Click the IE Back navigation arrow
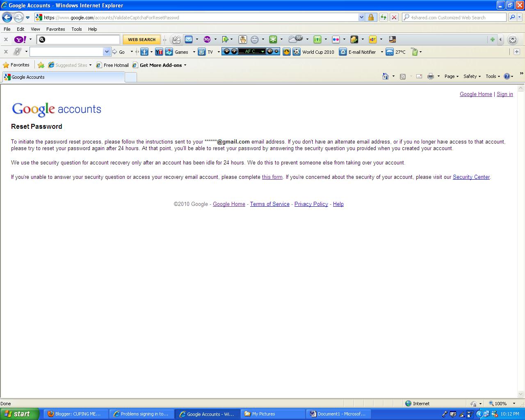Image resolution: width=525 pixels, height=420 pixels. [7, 17]
